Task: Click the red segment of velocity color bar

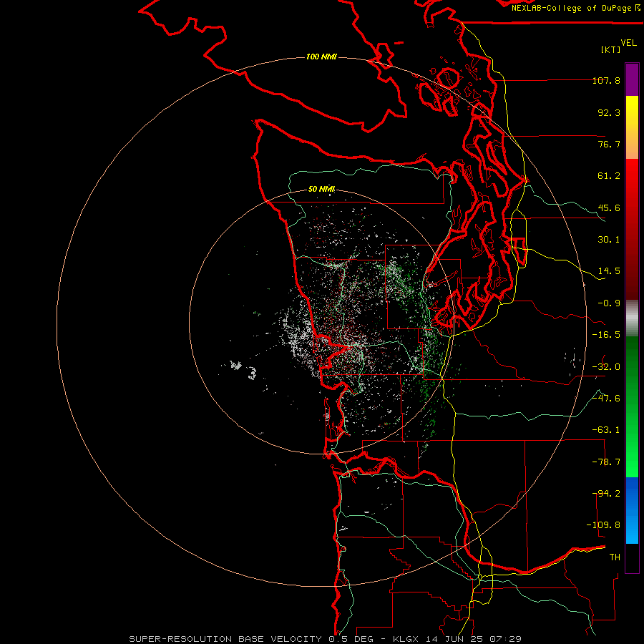Action: 632,229
